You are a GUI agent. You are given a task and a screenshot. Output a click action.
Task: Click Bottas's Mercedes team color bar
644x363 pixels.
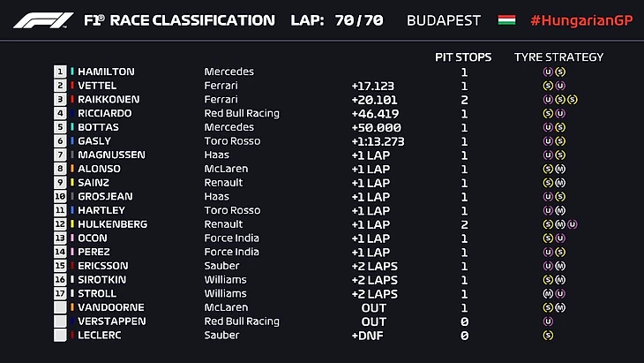click(x=71, y=127)
